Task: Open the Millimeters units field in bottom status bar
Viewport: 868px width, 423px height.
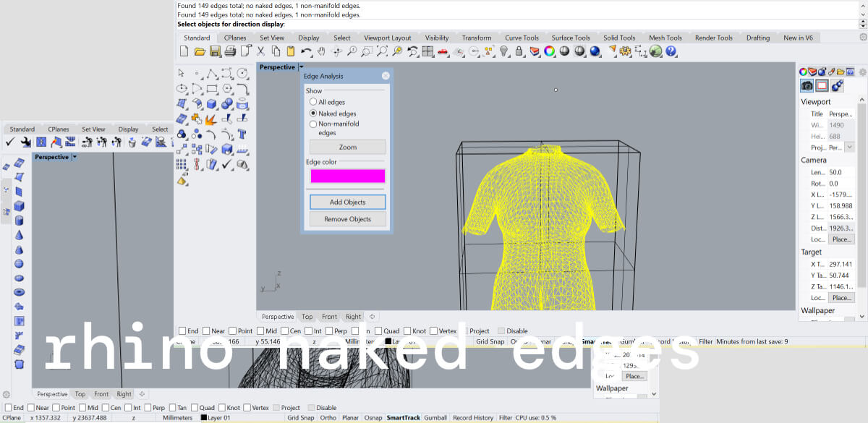Action: pos(177,418)
